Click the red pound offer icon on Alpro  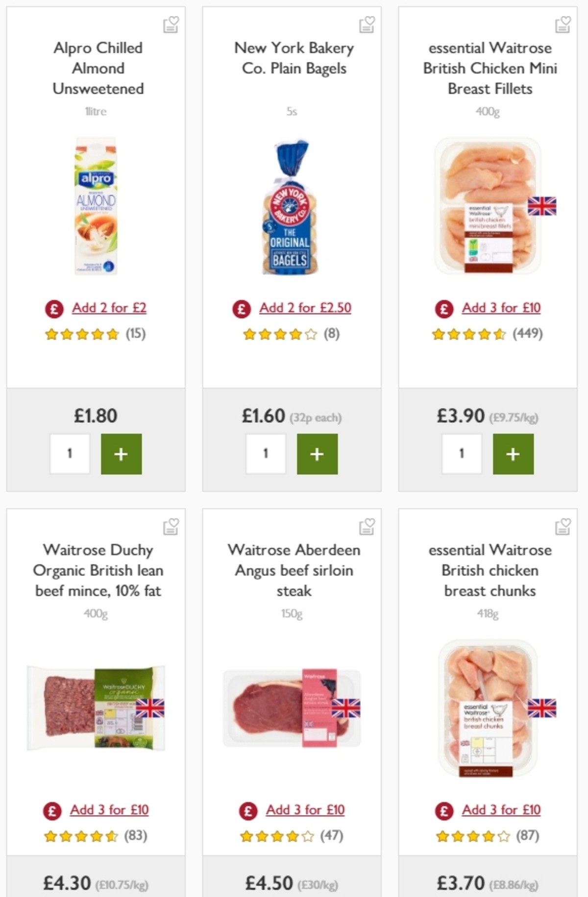tap(53, 308)
